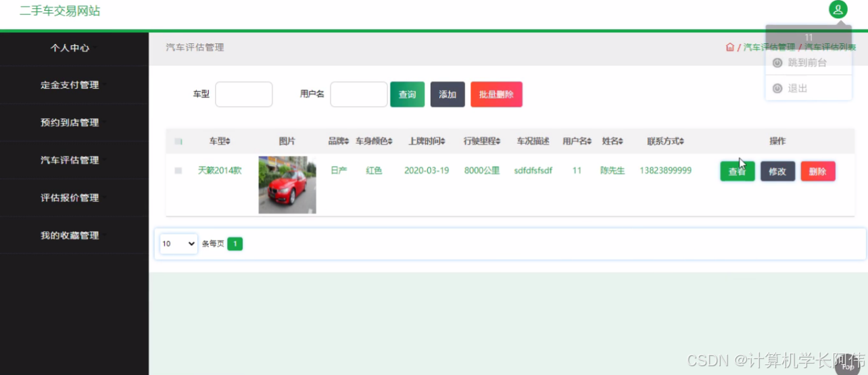Click the power icon beside 退出
The width and height of the screenshot is (868, 375).
777,89
